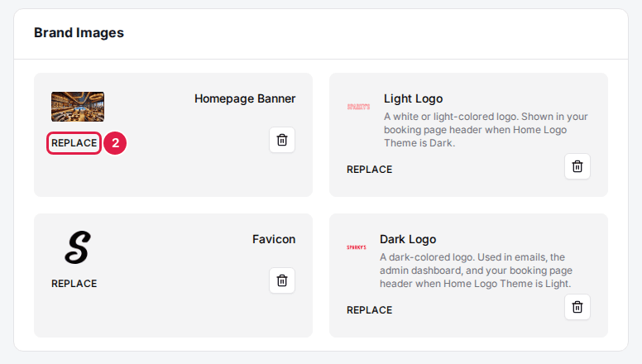Select the Light Logo title
This screenshot has width=642, height=364.
[413, 98]
